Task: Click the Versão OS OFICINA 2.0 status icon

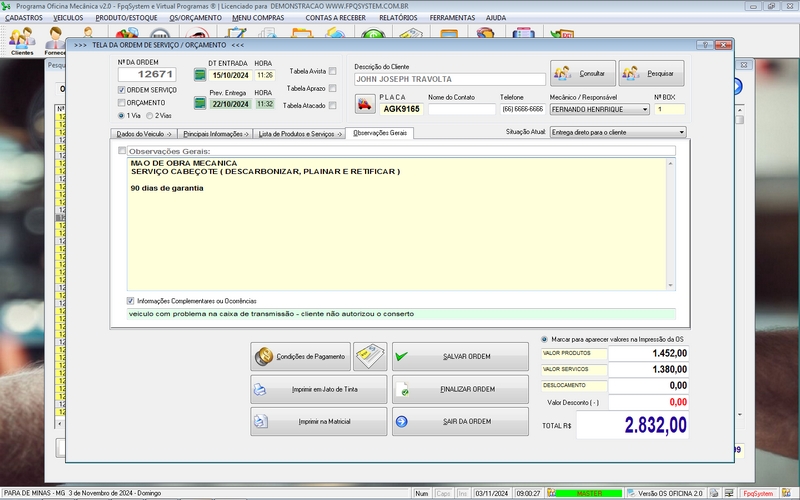Action: [x=631, y=493]
